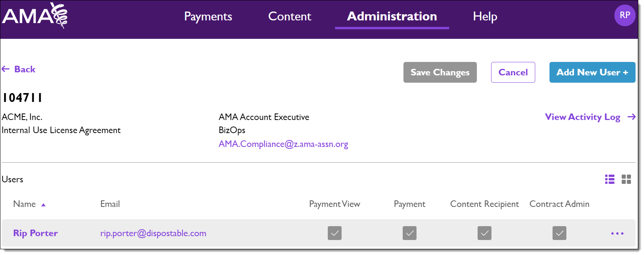
Task: Open the RP user avatar menu
Action: click(624, 15)
